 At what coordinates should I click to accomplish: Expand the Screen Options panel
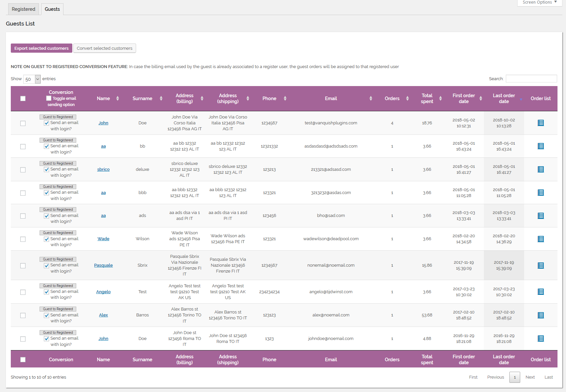(539, 3)
